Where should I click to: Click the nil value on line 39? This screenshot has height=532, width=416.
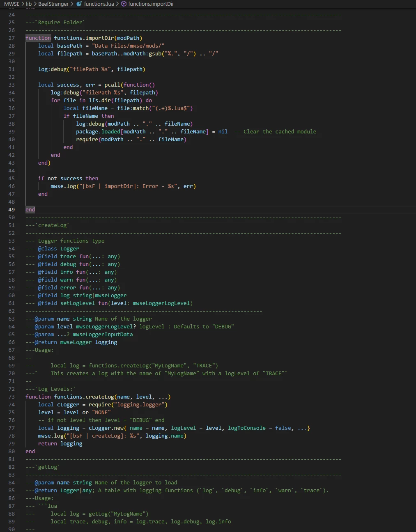click(223, 132)
